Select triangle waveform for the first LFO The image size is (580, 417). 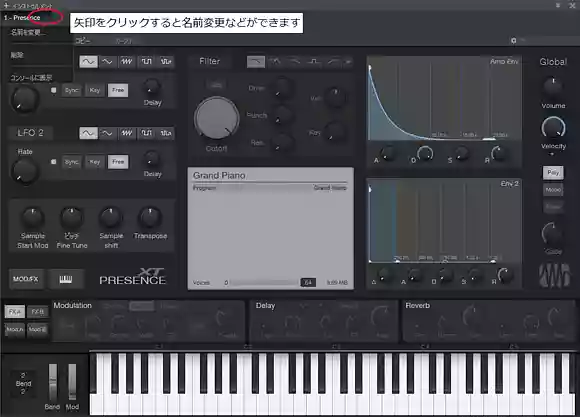pos(107,61)
